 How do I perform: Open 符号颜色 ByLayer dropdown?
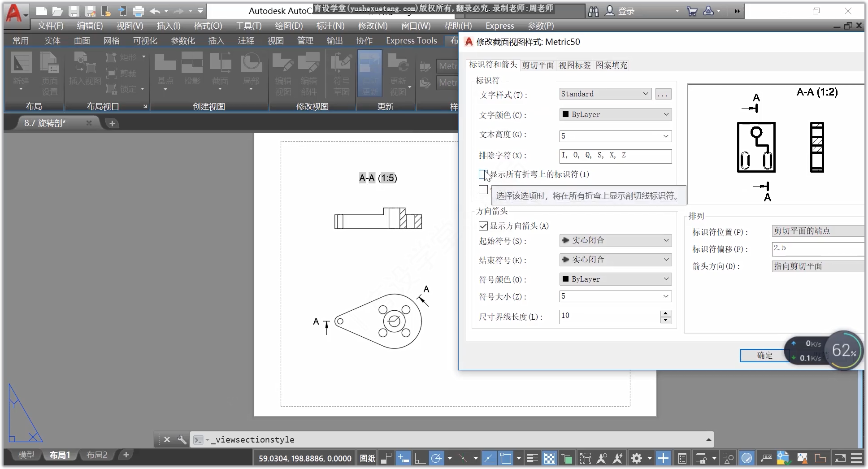616,279
